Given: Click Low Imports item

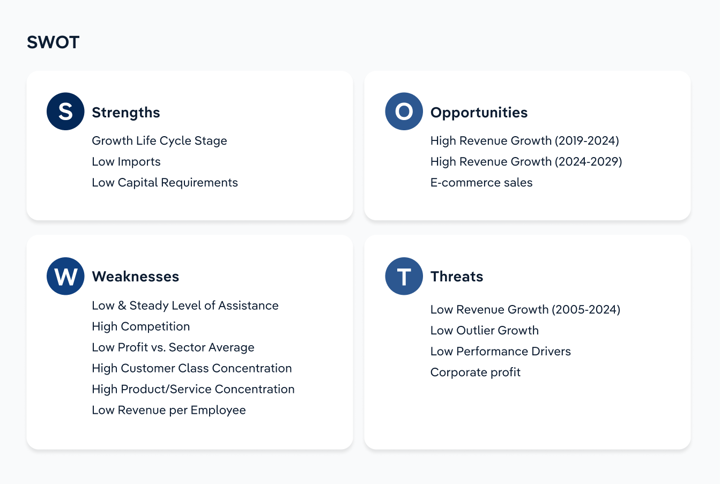Looking at the screenshot, I should tap(126, 162).
